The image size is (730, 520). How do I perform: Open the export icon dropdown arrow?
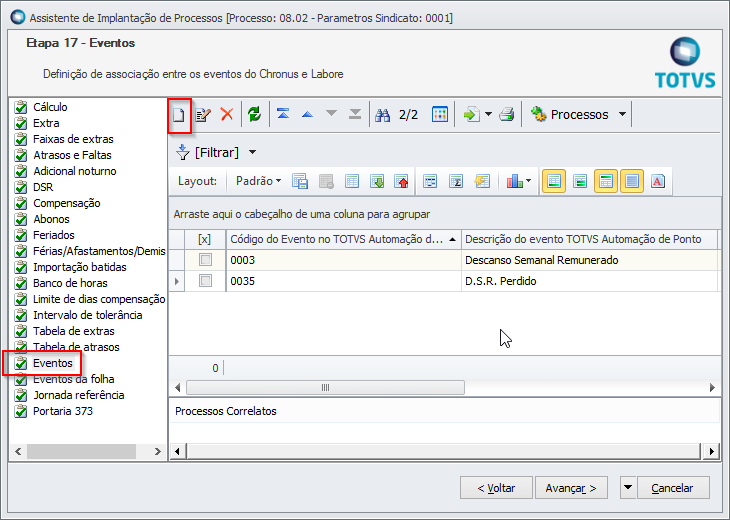(488, 114)
